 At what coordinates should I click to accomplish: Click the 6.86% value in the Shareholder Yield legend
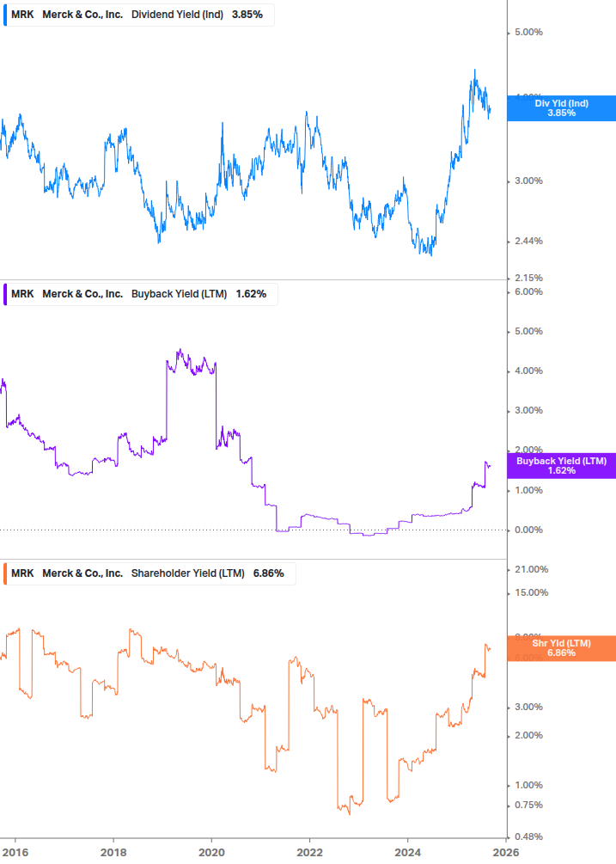269,573
